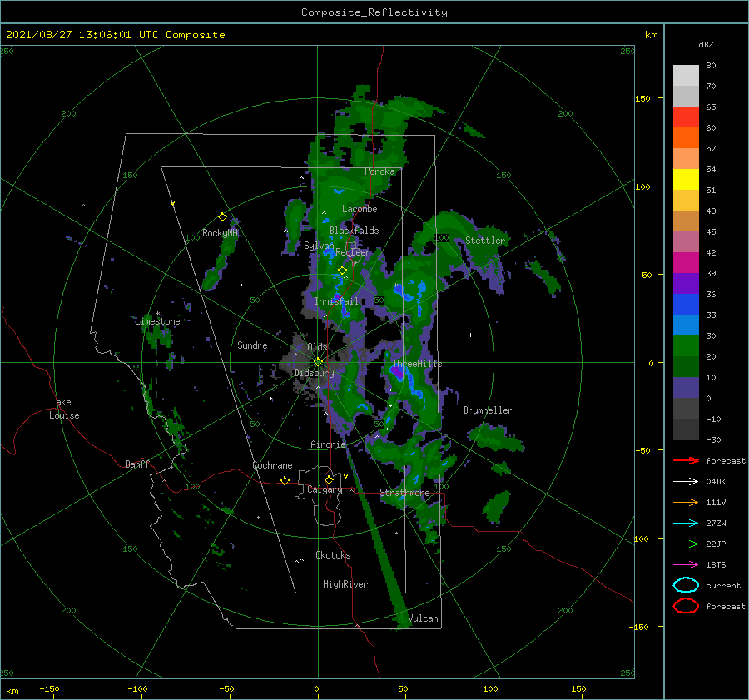Select the magenta 18TS arrow icon

click(686, 565)
